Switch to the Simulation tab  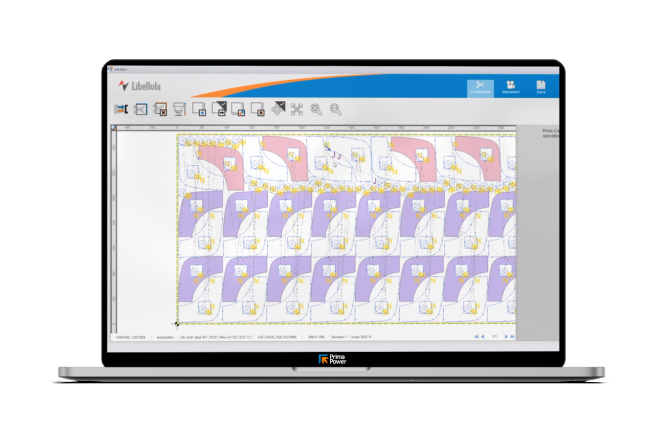pyautogui.click(x=511, y=87)
